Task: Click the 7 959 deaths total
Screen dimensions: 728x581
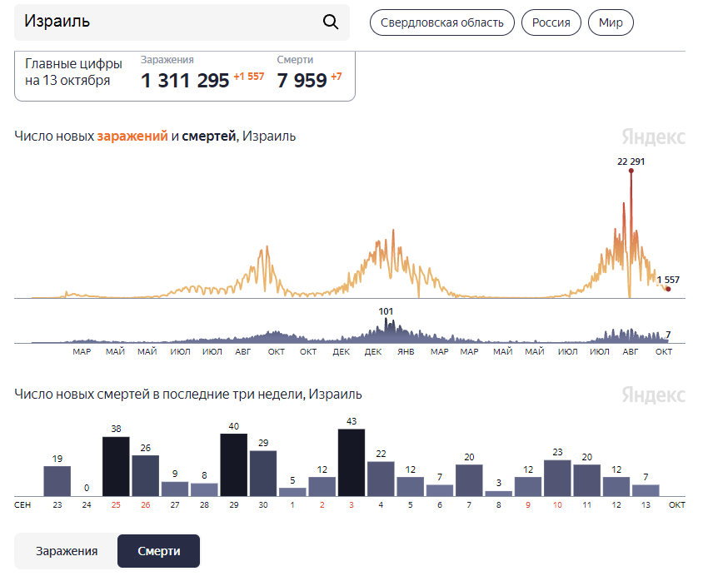Action: coord(302,80)
